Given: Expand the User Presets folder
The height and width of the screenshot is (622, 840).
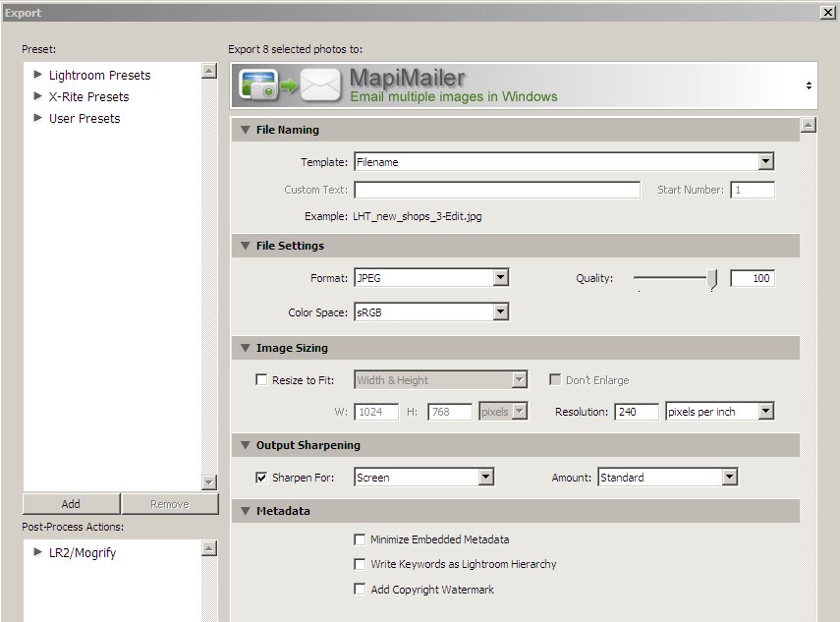Looking at the screenshot, I should tap(37, 118).
